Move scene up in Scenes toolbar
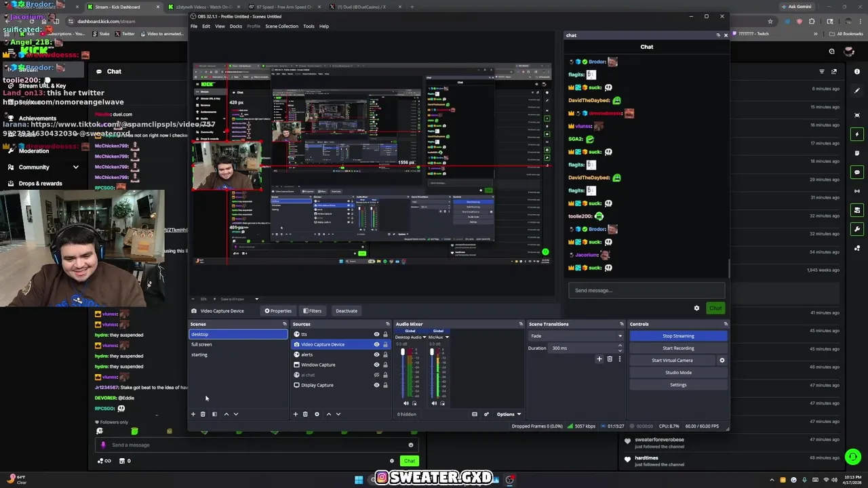This screenshot has height=488, width=868. pyautogui.click(x=226, y=414)
